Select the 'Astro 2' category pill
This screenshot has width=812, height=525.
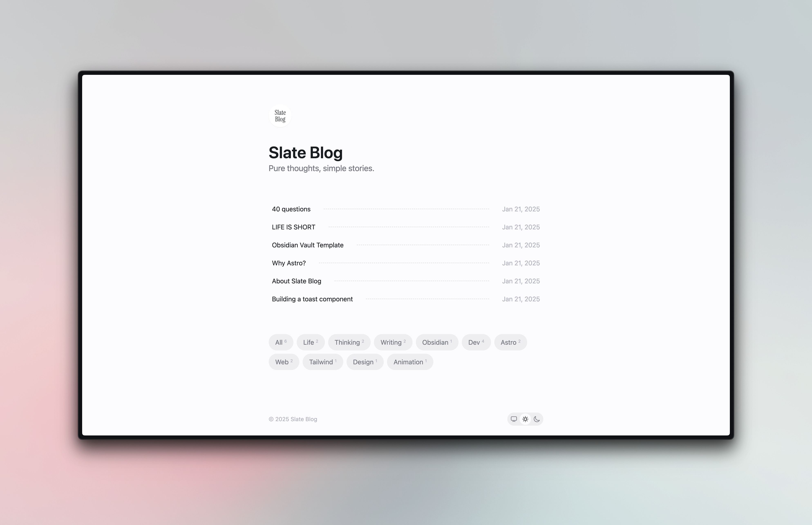510,342
